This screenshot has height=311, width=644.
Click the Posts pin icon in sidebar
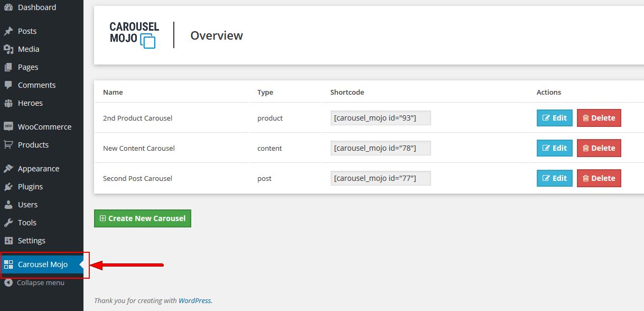(8, 31)
